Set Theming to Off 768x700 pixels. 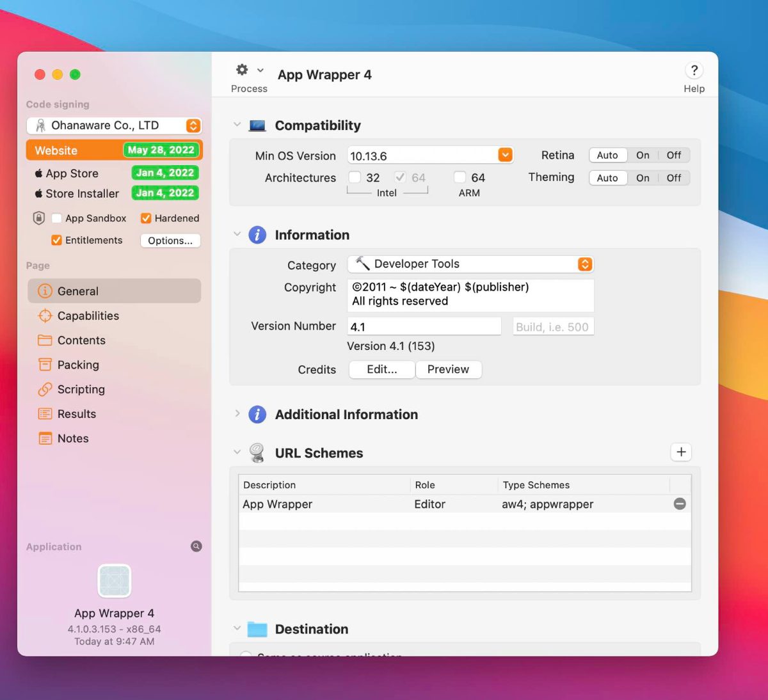[x=674, y=178]
